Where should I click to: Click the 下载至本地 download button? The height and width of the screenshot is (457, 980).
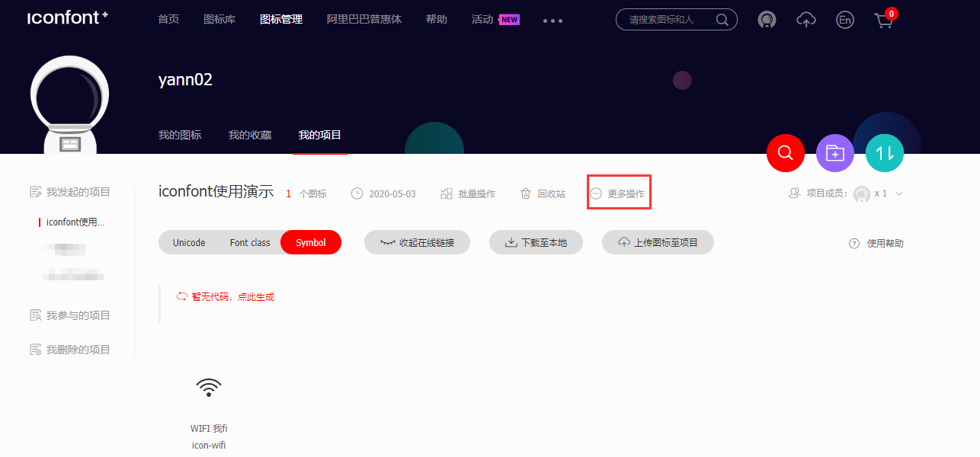pyautogui.click(x=536, y=242)
